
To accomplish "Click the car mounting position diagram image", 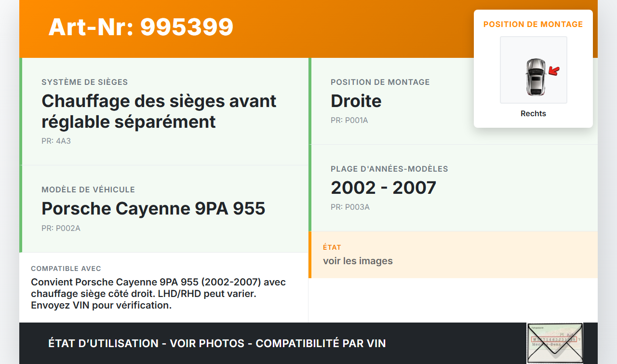I will point(533,70).
